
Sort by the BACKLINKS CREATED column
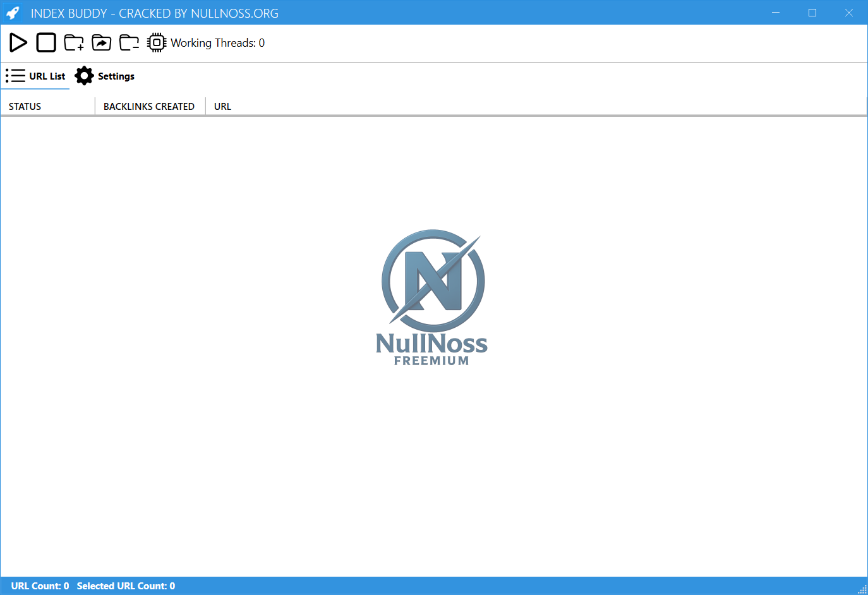click(149, 106)
